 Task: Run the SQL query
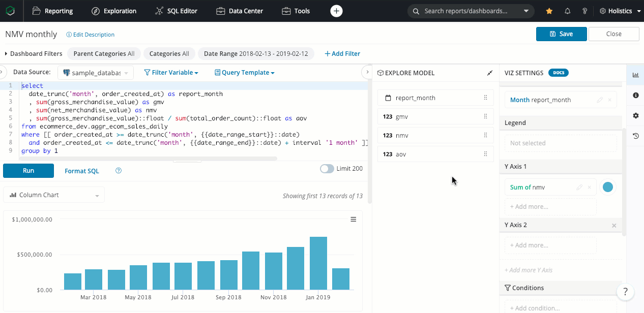28,171
